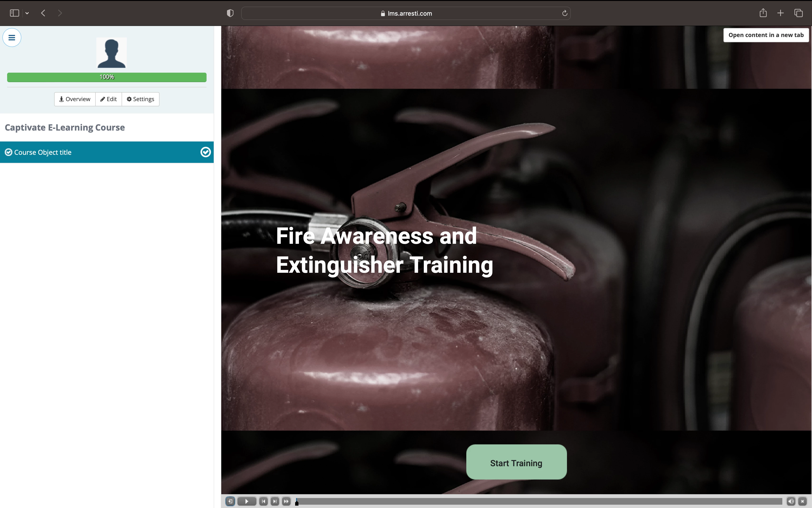Image resolution: width=812 pixels, height=508 pixels.
Task: Click the fast forward playbar button
Action: pyautogui.click(x=286, y=501)
